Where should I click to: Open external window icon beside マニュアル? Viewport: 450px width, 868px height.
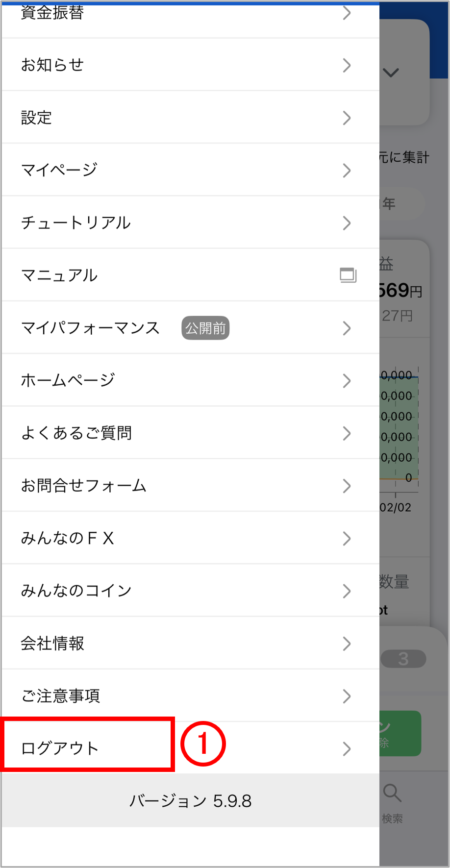348,275
